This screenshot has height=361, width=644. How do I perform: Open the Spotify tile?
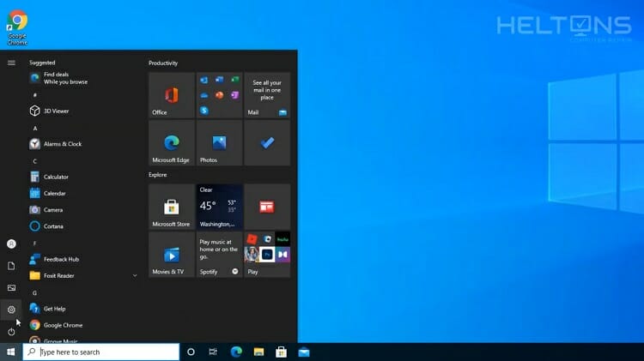coord(219,255)
